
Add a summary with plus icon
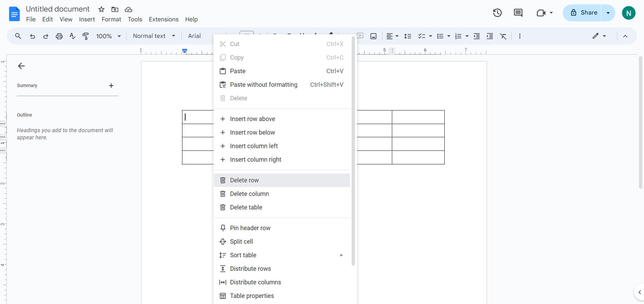pos(111,86)
